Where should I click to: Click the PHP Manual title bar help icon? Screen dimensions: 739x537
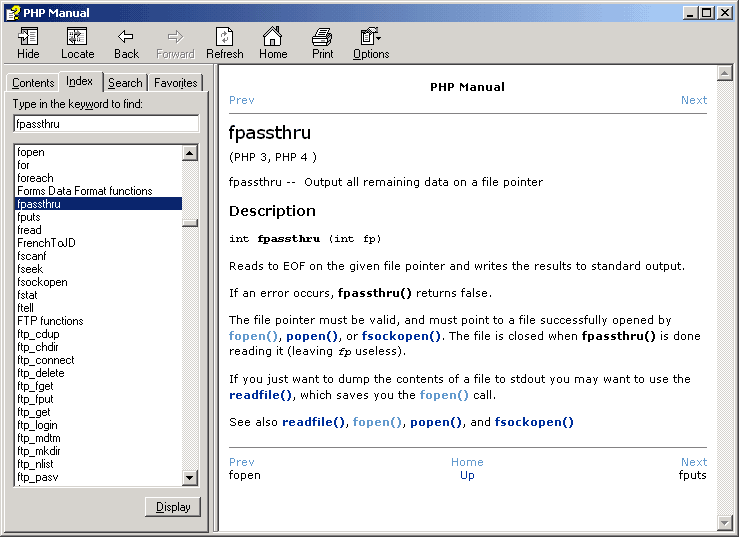click(12, 12)
